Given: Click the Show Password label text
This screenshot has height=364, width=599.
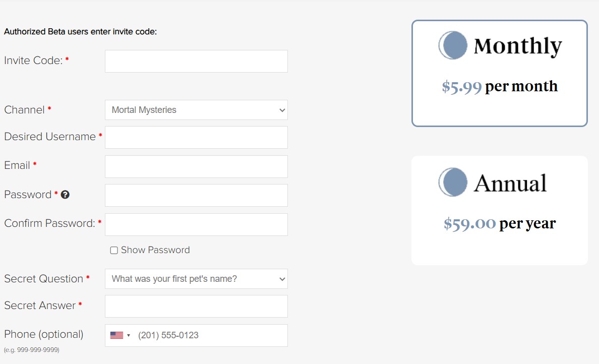Looking at the screenshot, I should 155,250.
